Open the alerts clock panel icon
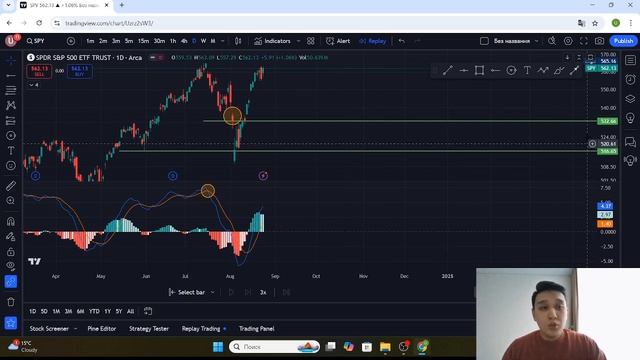 point(630,79)
